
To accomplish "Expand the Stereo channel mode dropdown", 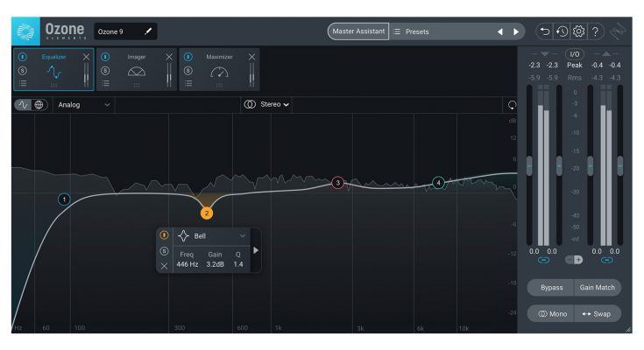I will coord(267,105).
